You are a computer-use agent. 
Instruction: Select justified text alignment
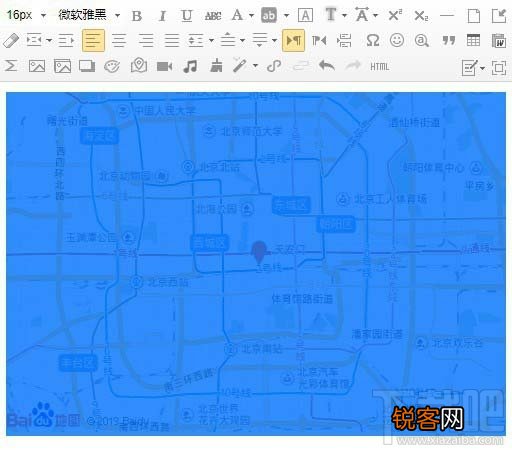[172, 41]
